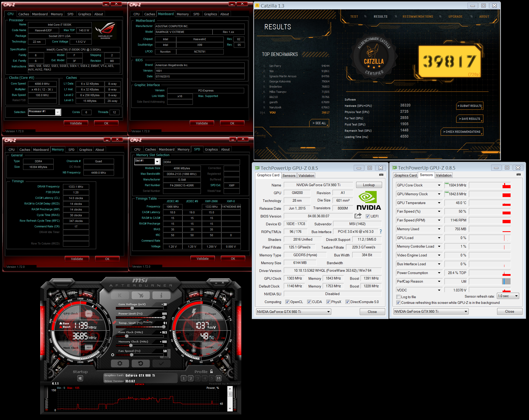This screenshot has width=529, height=420.
Task: Click the Afterburner graph scroll-down arrow
Action: [x=230, y=409]
